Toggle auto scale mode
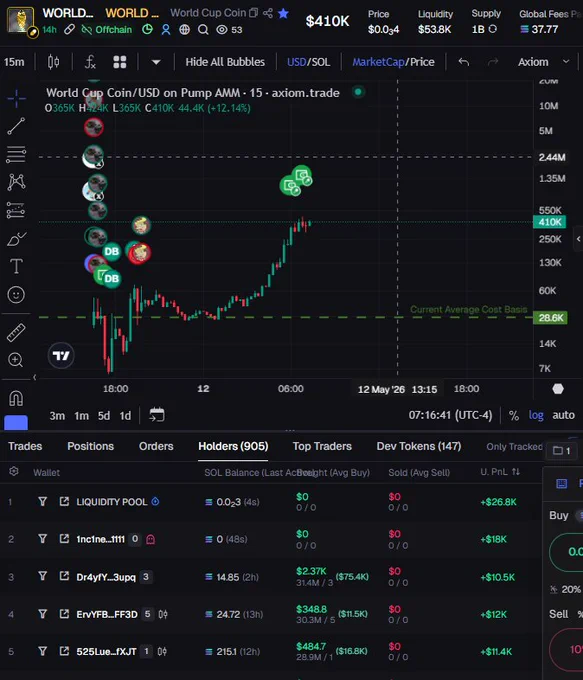 563,415
